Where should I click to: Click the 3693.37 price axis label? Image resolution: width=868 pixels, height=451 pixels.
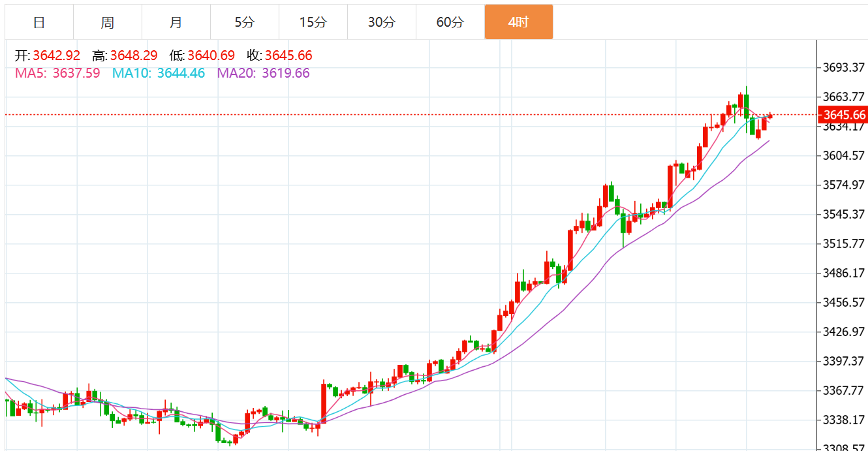click(x=845, y=67)
